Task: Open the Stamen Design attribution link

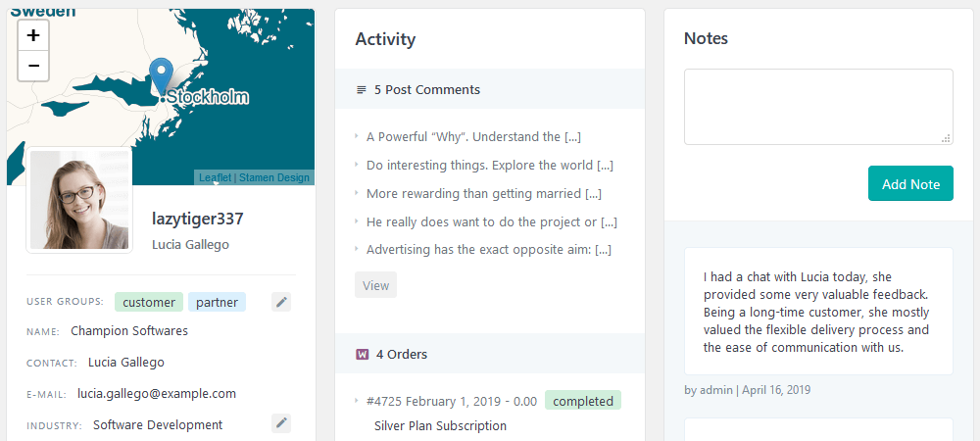Action: click(274, 178)
